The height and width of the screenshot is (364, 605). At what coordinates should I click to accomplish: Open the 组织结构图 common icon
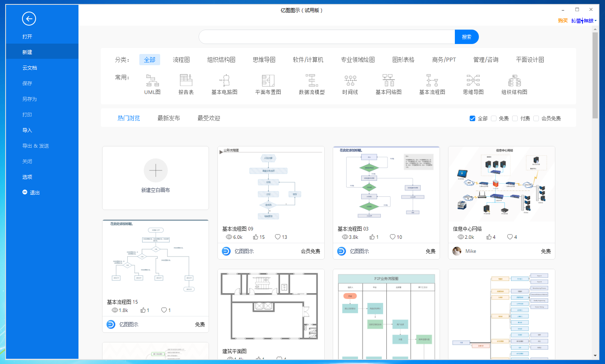click(x=515, y=80)
